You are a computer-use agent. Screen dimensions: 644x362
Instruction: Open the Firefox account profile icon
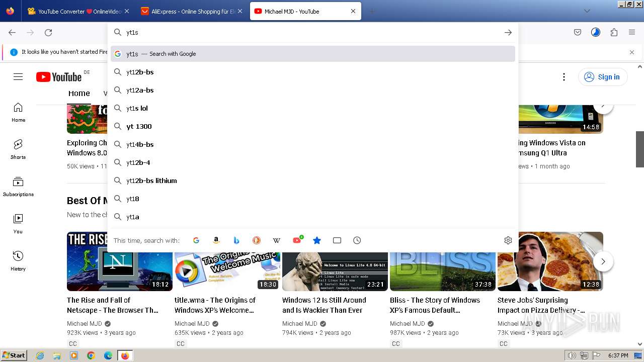(596, 32)
